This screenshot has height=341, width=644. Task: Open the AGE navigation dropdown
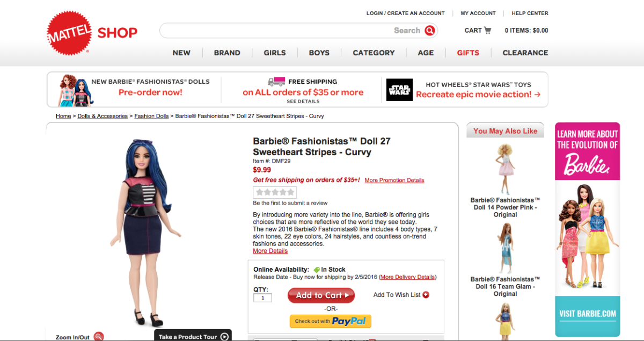tap(426, 53)
